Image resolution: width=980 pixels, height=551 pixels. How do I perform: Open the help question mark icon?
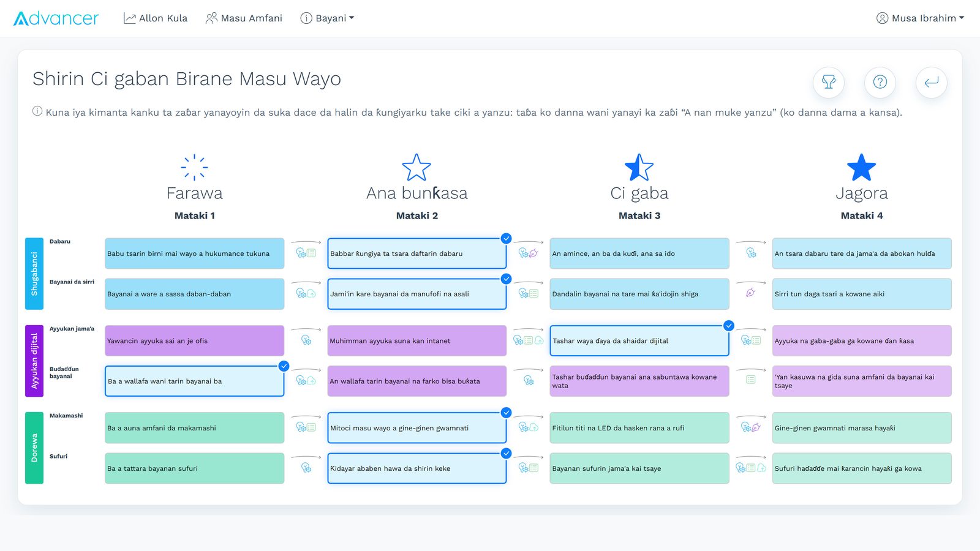pos(880,82)
